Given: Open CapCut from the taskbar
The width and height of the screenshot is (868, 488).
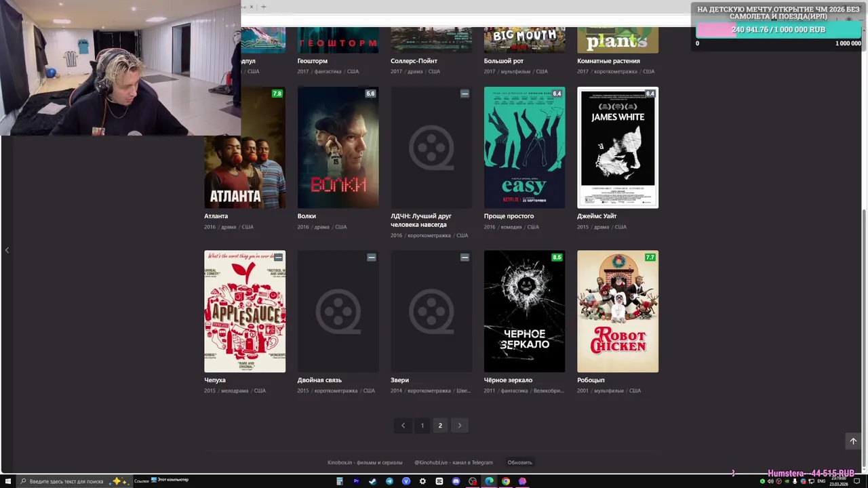Looking at the screenshot, I should [x=439, y=481].
